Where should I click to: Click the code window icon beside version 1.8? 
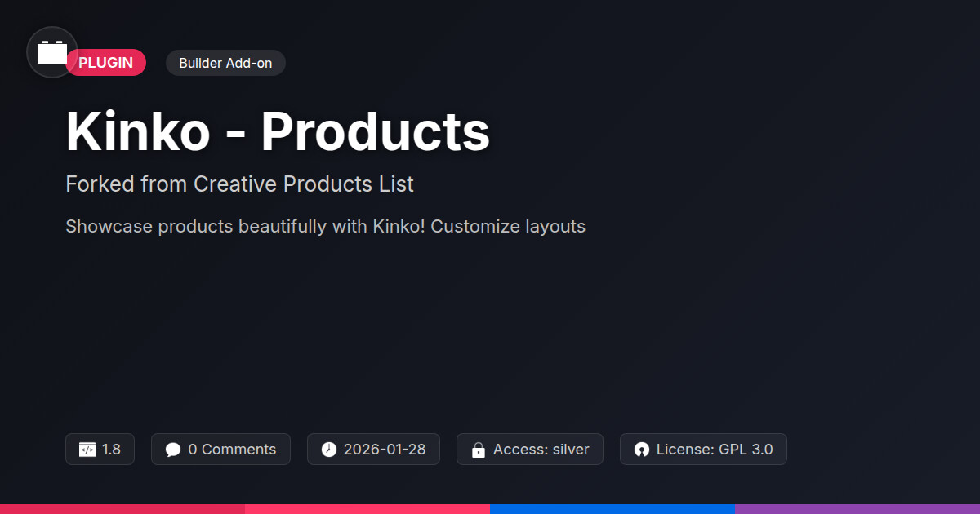(x=87, y=450)
